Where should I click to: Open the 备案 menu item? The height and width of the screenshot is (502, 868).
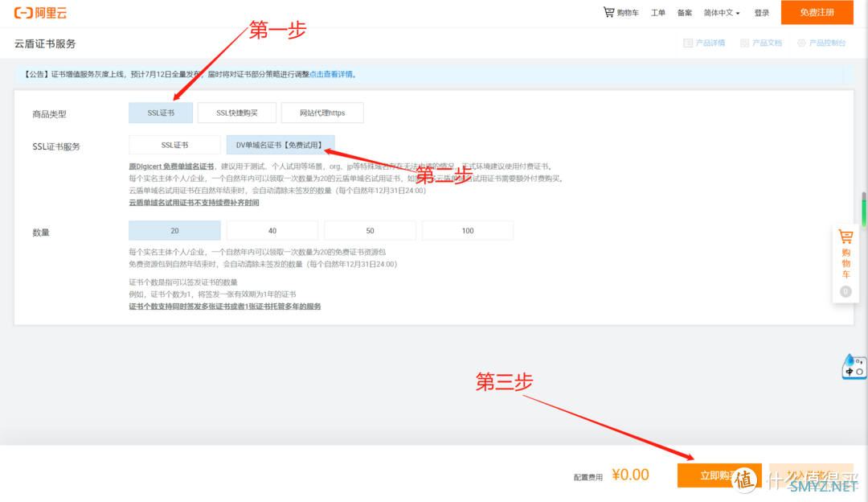coord(684,13)
